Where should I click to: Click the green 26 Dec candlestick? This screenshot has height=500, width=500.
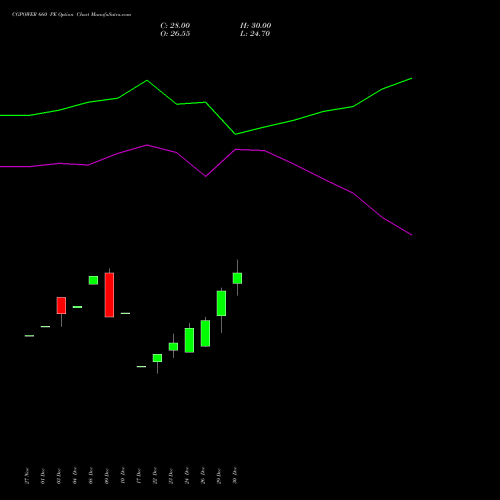coord(205,333)
